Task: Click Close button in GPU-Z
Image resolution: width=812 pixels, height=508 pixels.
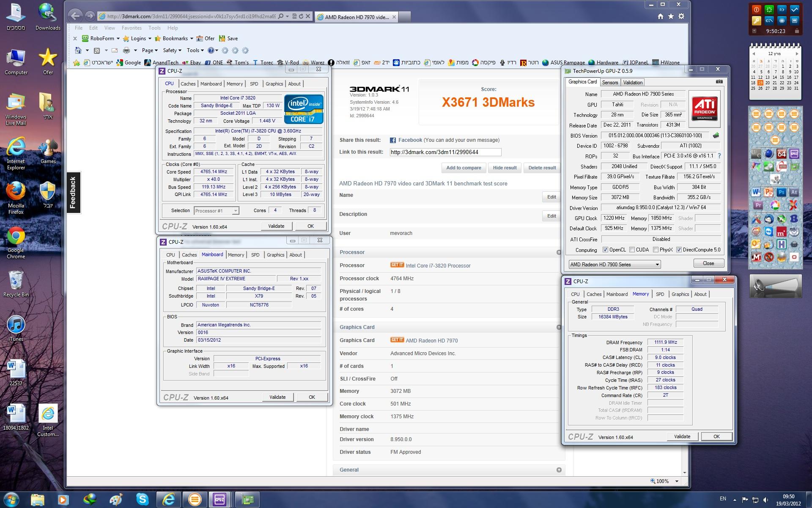Action: point(708,263)
